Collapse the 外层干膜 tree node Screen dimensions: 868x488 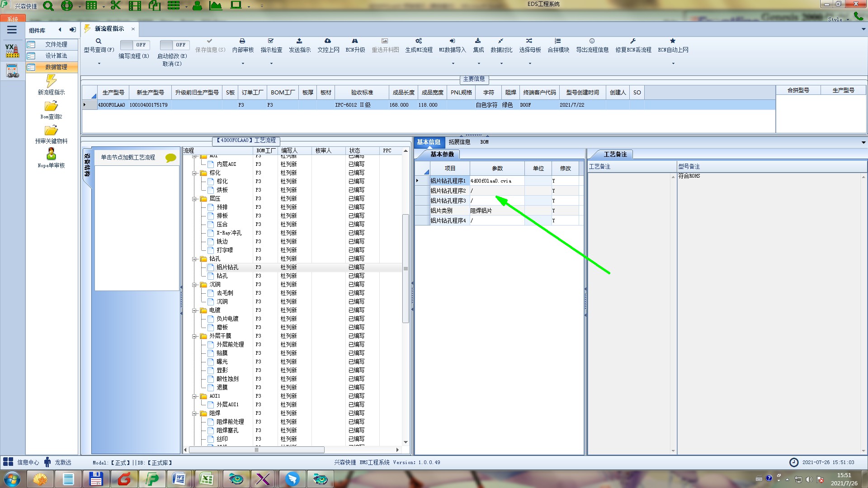click(x=194, y=336)
